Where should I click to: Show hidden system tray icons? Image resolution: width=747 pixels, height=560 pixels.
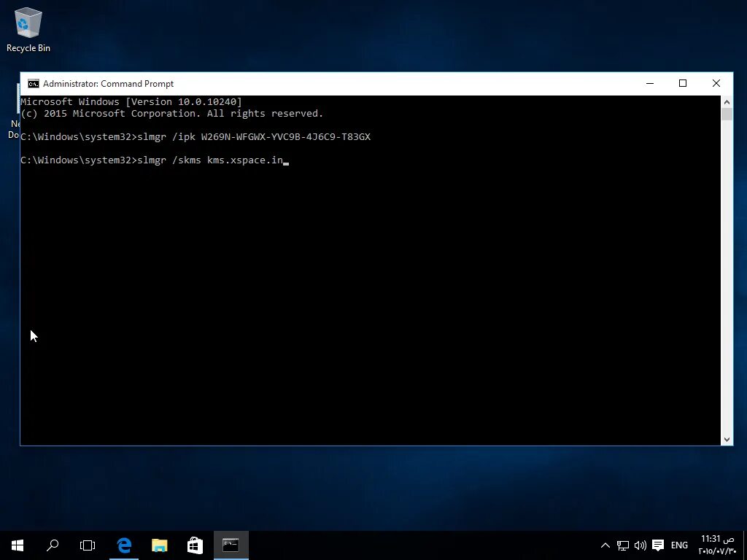(605, 545)
